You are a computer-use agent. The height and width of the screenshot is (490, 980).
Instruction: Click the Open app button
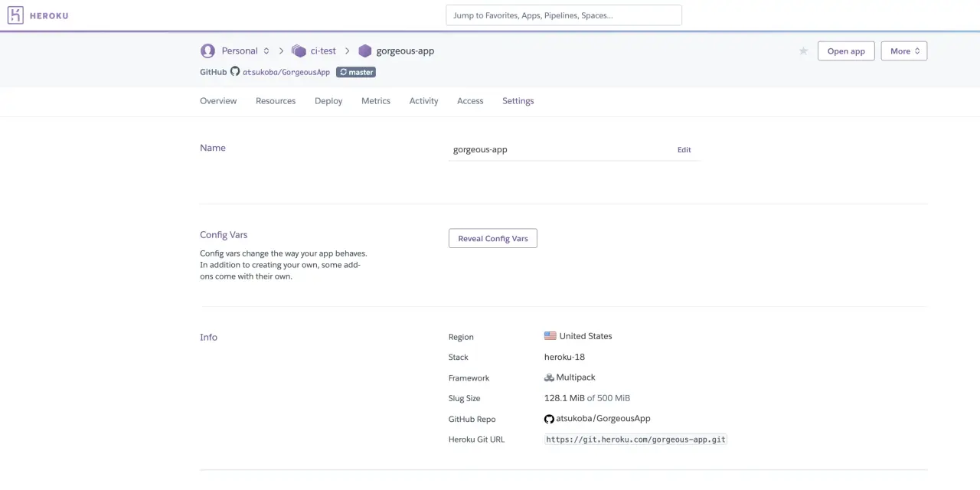pos(846,51)
